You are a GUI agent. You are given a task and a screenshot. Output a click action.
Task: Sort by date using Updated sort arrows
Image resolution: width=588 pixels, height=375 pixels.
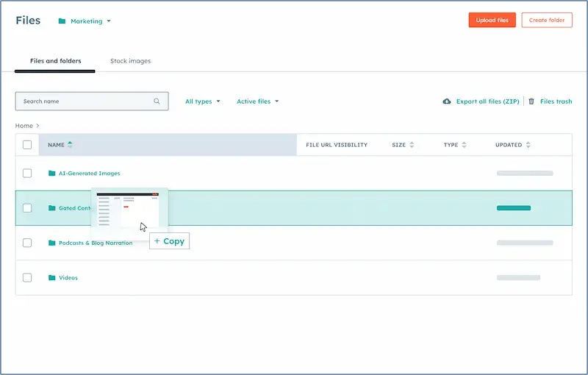[528, 145]
